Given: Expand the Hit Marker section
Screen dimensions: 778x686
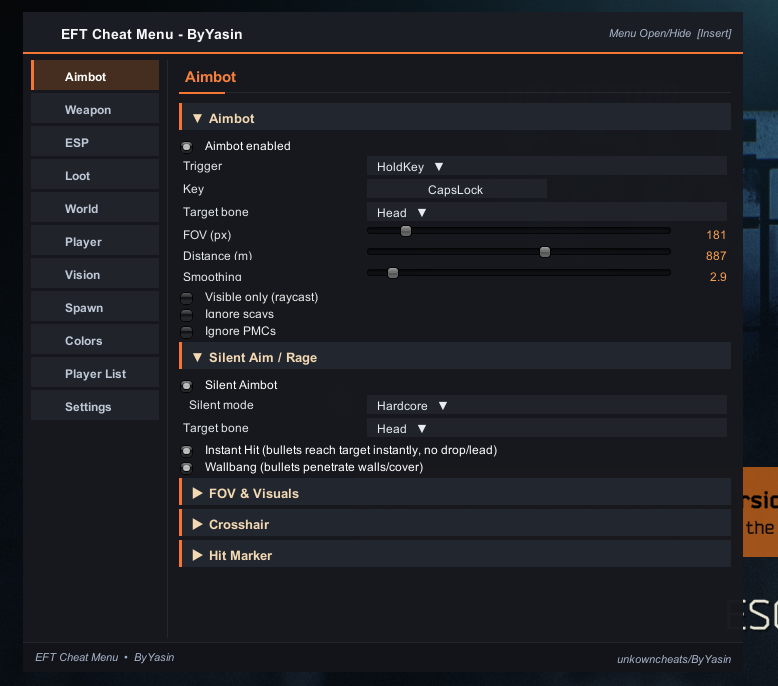Looking at the screenshot, I should click(x=454, y=555).
